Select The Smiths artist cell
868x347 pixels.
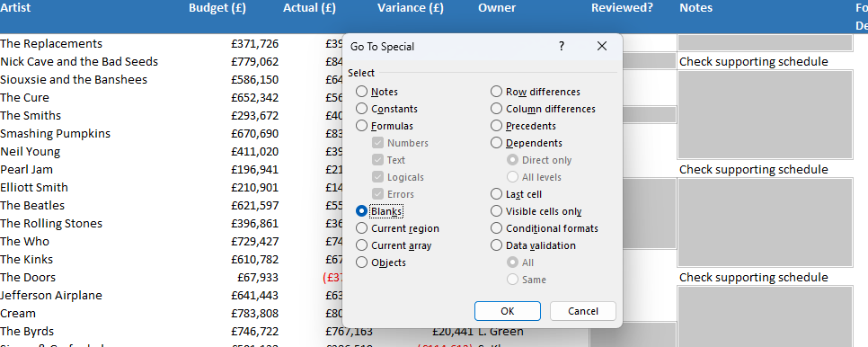(31, 116)
